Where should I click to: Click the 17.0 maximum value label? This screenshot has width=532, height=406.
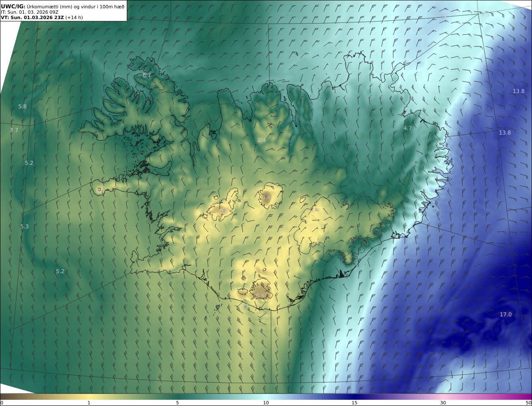coord(506,314)
